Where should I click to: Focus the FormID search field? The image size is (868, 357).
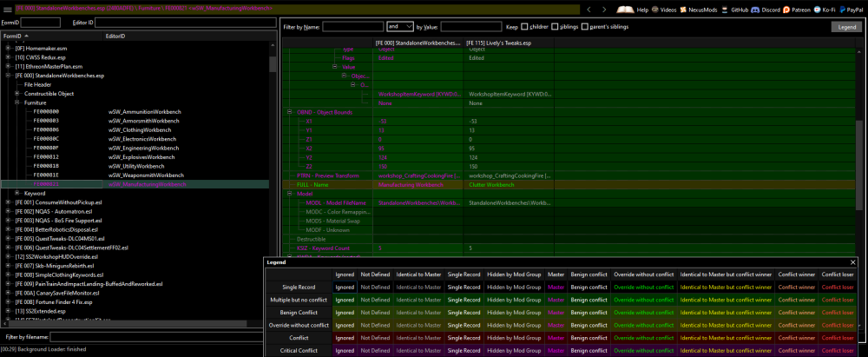pos(41,23)
